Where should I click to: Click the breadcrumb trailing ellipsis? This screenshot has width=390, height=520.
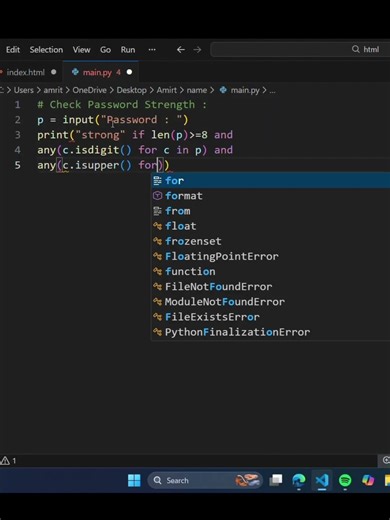272,91
